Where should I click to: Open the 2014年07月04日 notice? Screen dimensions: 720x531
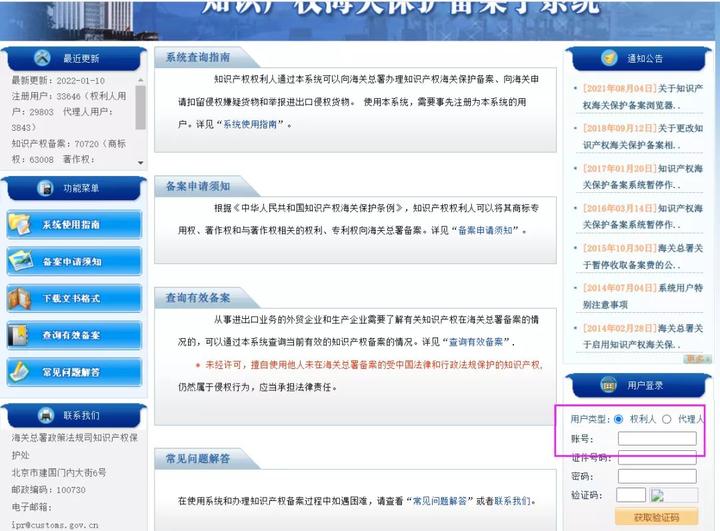(642, 296)
